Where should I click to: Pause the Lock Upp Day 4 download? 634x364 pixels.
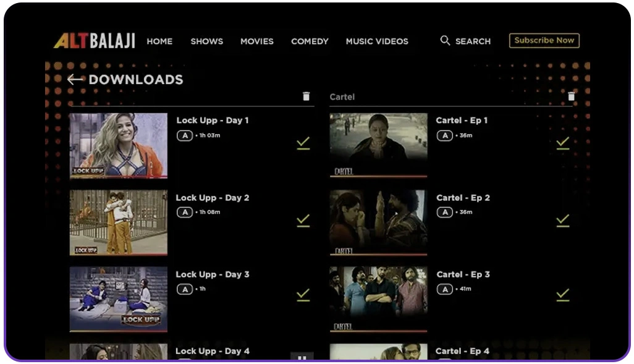pos(302,357)
